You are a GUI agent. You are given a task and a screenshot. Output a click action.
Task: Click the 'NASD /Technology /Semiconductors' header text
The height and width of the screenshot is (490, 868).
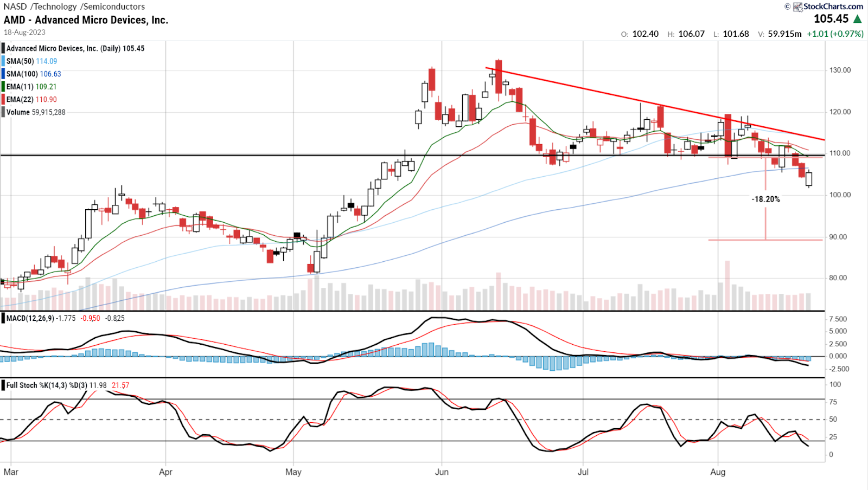[74, 7]
